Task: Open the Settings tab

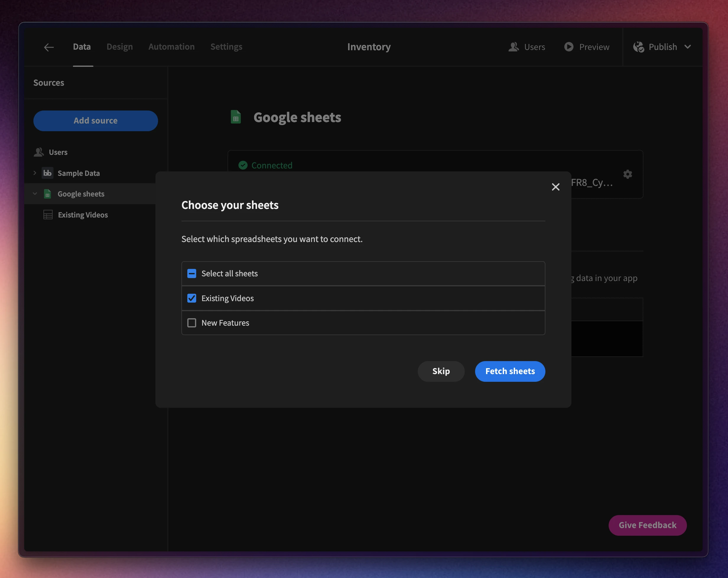Action: (226, 46)
